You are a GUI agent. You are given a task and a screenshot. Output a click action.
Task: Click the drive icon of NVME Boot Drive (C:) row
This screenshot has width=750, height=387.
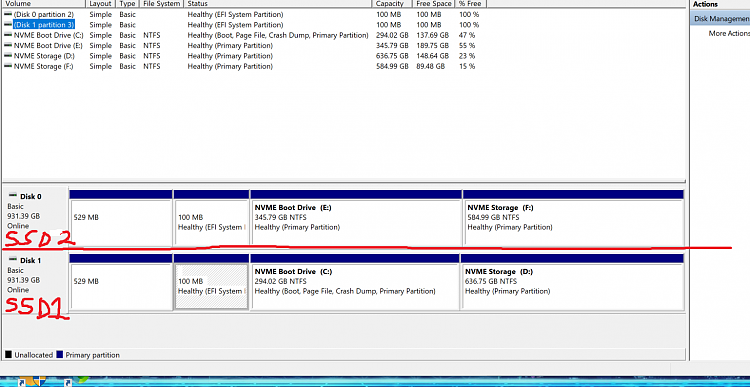click(8, 35)
